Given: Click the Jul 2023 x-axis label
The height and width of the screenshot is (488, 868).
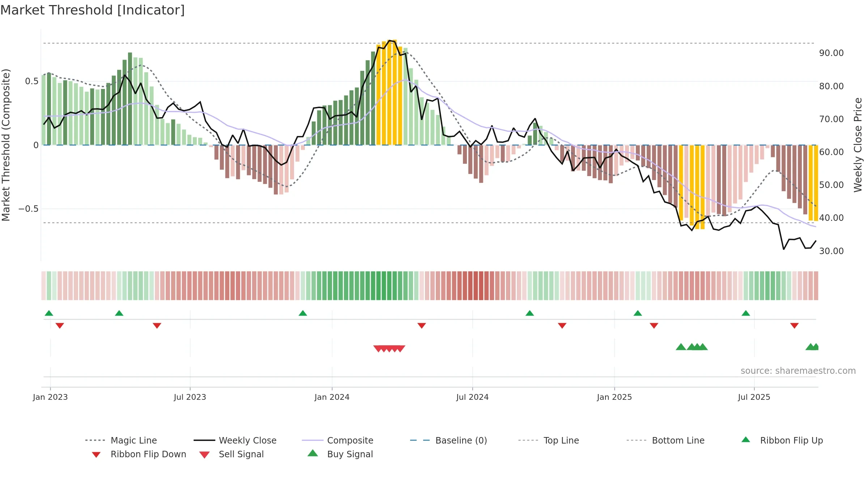Looking at the screenshot, I should [190, 397].
